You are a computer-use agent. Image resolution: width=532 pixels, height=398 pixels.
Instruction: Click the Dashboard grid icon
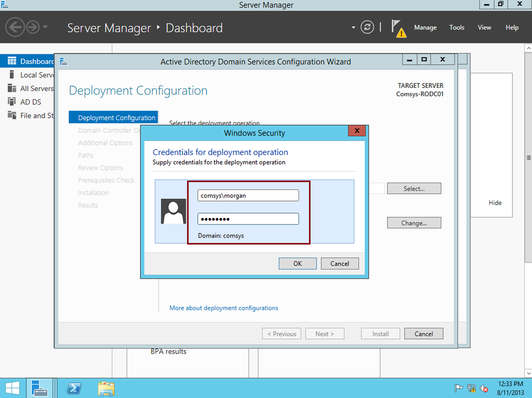(12, 61)
